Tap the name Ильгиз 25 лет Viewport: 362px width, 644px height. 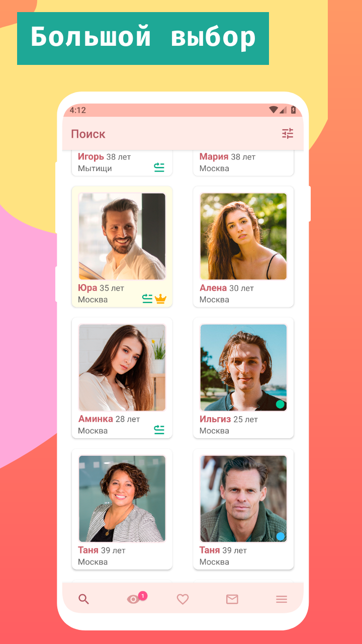229,419
